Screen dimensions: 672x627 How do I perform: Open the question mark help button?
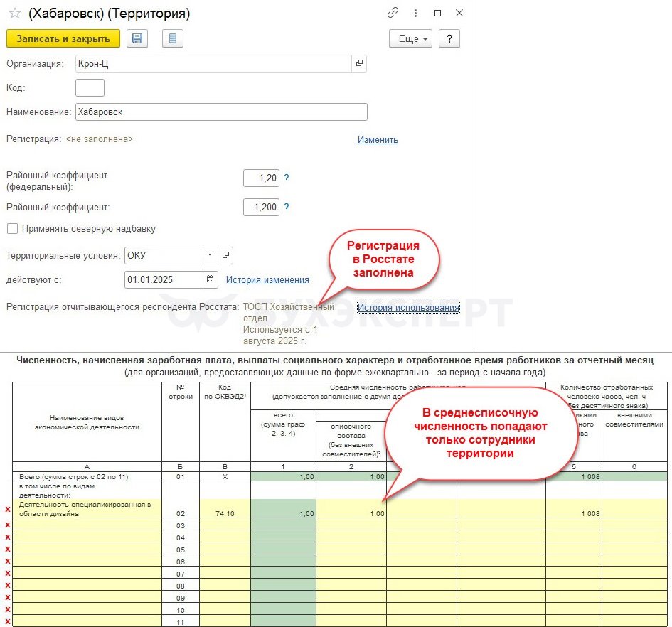click(x=449, y=38)
